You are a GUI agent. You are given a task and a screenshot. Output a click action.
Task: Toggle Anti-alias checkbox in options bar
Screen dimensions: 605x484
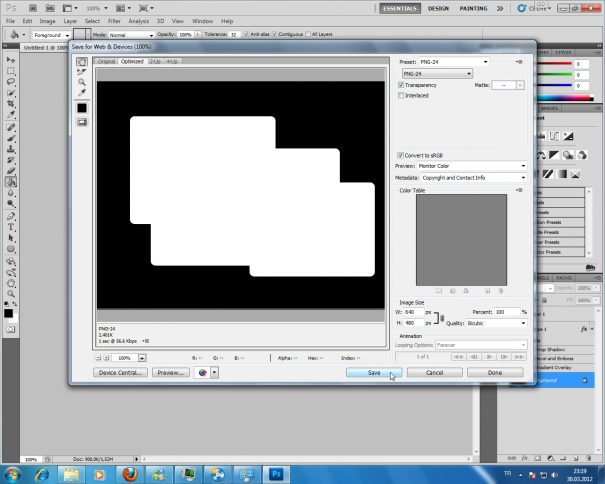point(246,34)
